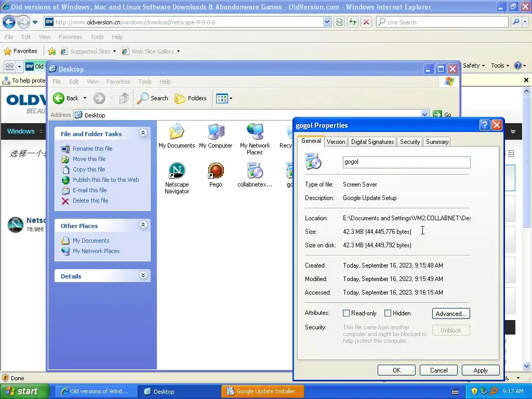Expand the Details panel

pyautogui.click(x=143, y=275)
